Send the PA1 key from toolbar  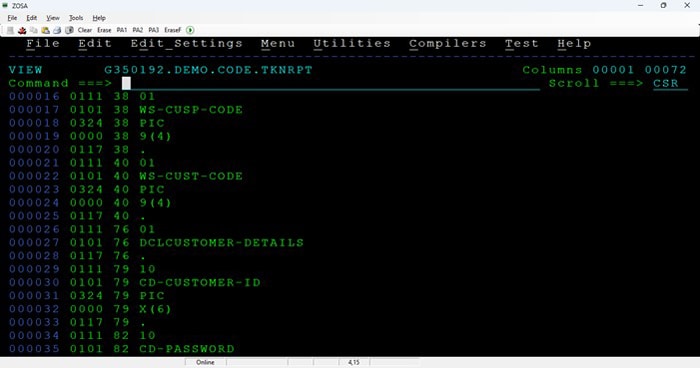click(122, 30)
